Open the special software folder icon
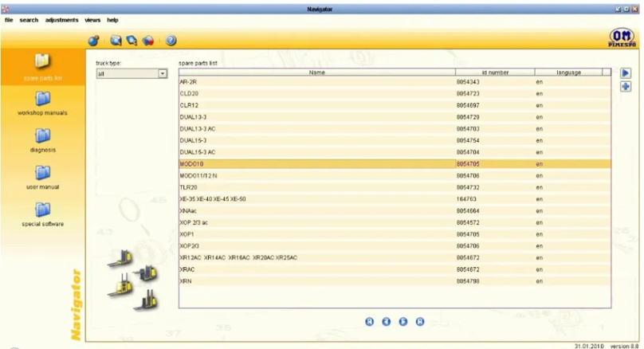 pyautogui.click(x=43, y=210)
